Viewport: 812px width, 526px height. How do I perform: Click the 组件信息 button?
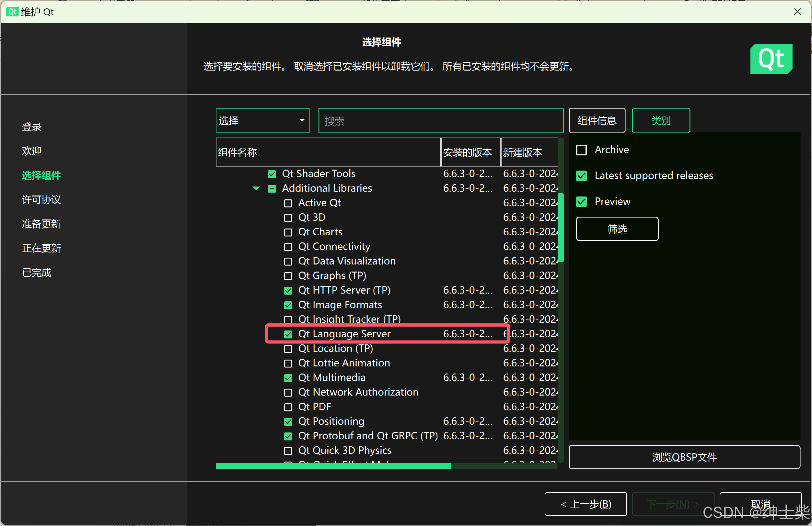[x=597, y=120]
